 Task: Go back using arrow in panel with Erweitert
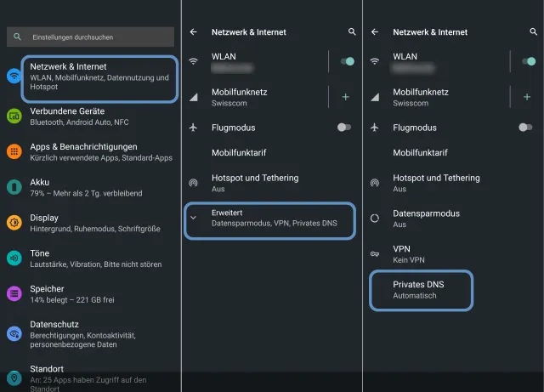pyautogui.click(x=194, y=32)
